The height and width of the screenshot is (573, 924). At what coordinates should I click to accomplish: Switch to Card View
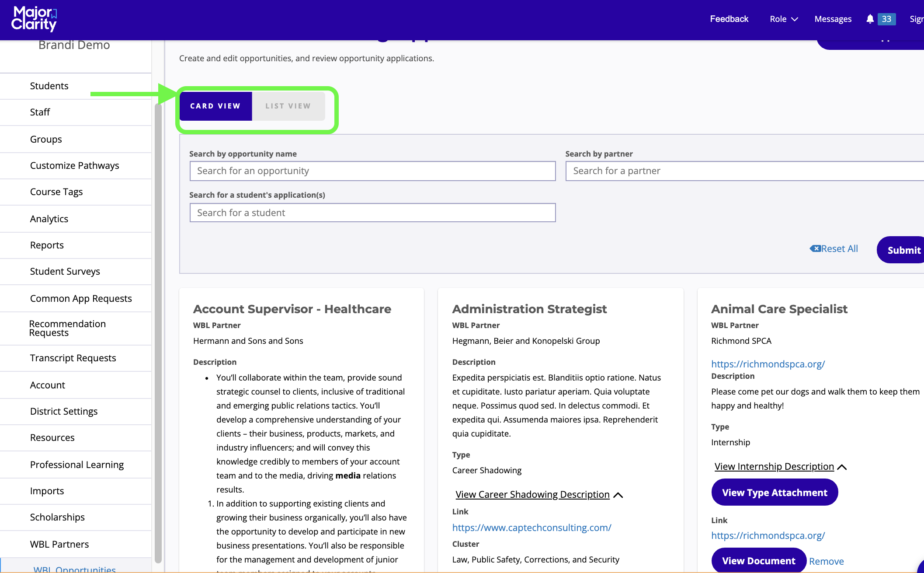[x=215, y=106]
